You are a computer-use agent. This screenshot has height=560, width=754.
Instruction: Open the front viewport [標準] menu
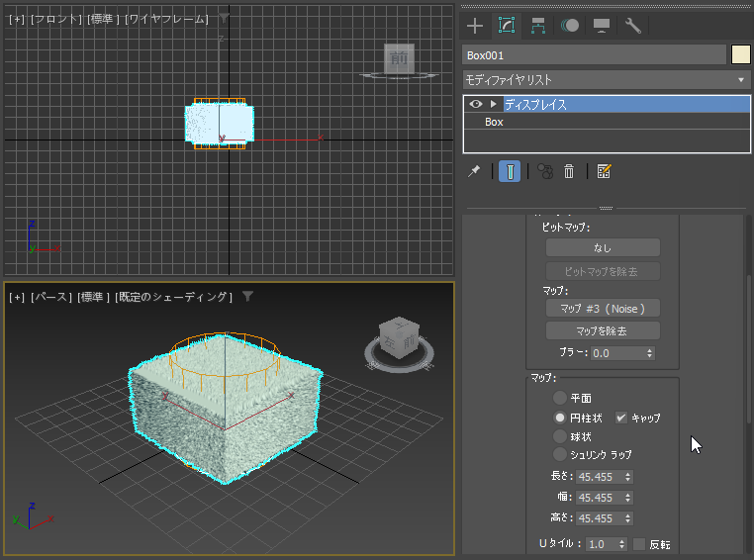103,19
